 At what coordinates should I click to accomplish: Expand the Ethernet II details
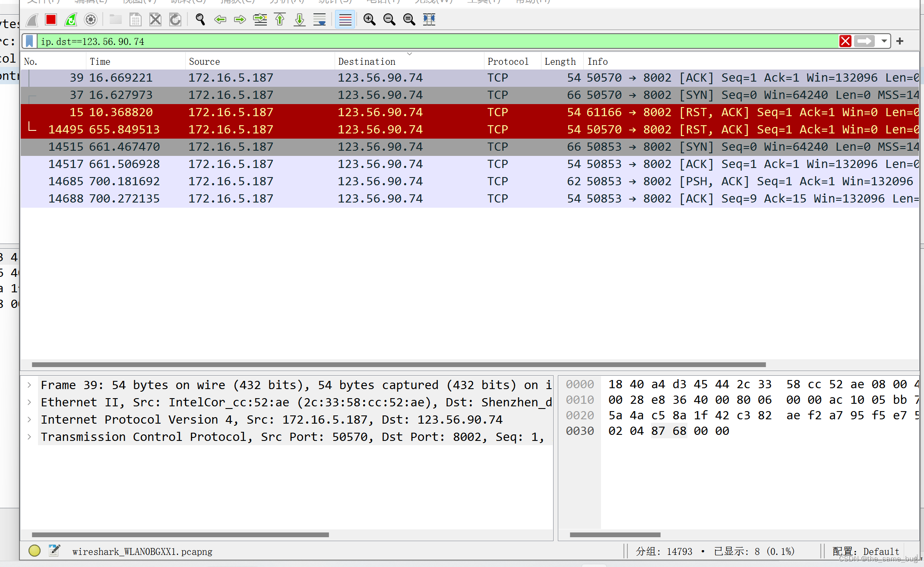click(x=29, y=402)
